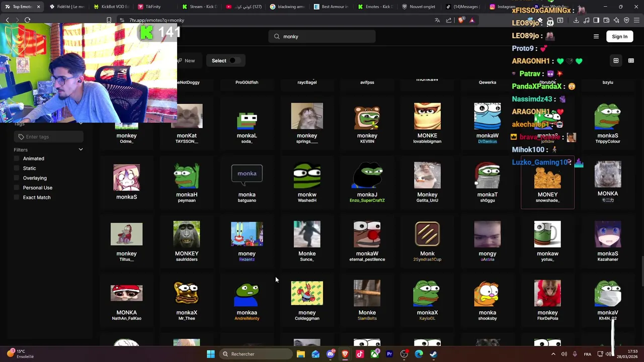This screenshot has width=644, height=362.
Task: Open Steam from taskbar
Action: tap(433, 354)
